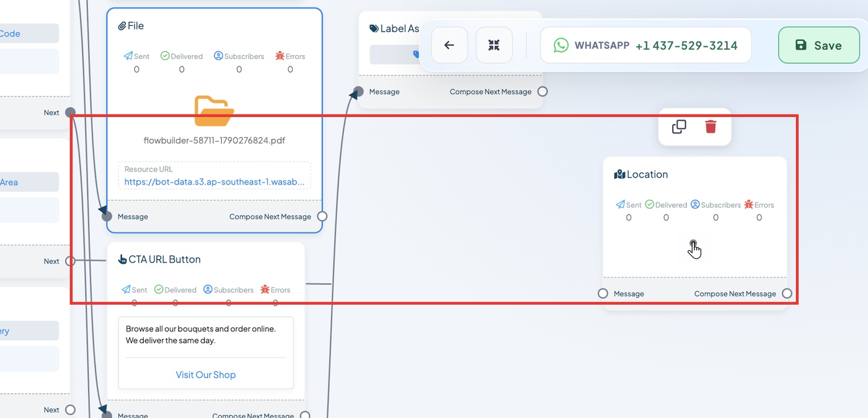This screenshot has height=418, width=868.
Task: Click the Errors bug icon in the Location node
Action: (748, 204)
